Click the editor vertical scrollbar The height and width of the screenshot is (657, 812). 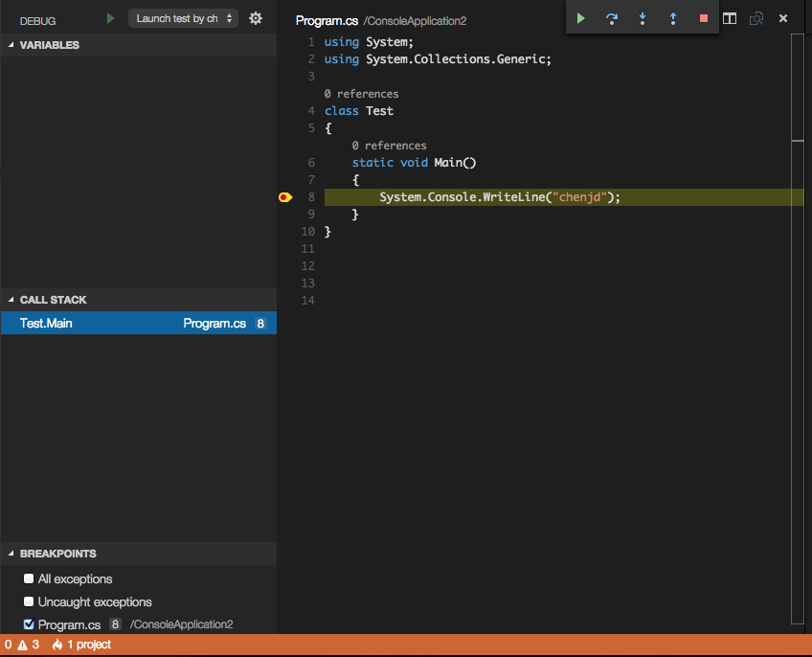click(x=798, y=329)
